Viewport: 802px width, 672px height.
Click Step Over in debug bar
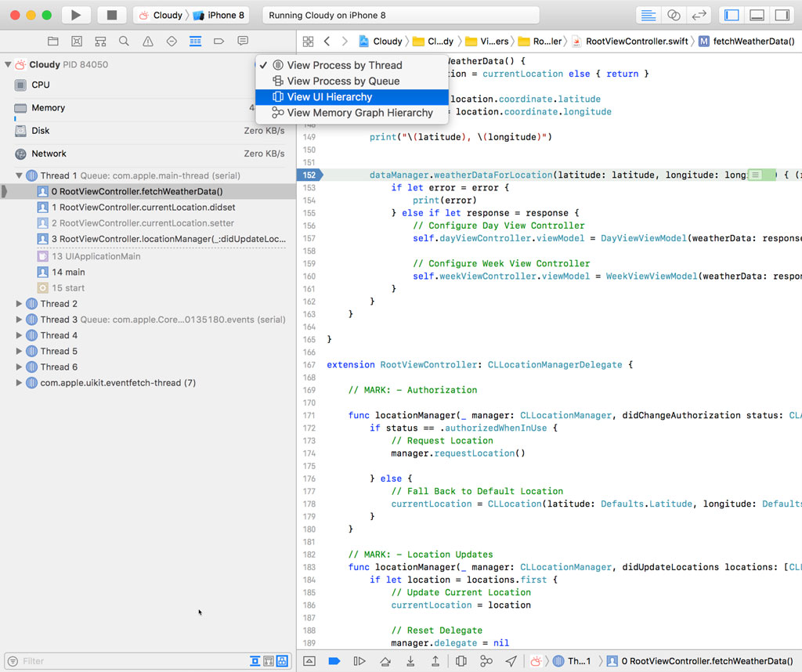click(385, 661)
